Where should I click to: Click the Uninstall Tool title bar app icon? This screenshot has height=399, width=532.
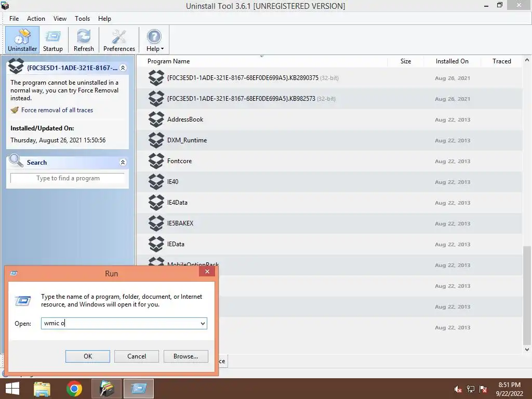point(5,5)
